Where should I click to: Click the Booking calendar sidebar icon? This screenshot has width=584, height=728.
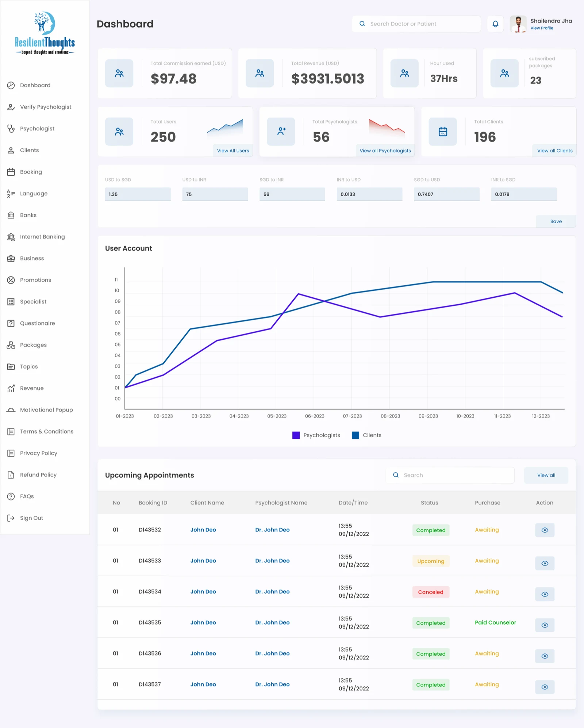pyautogui.click(x=11, y=172)
